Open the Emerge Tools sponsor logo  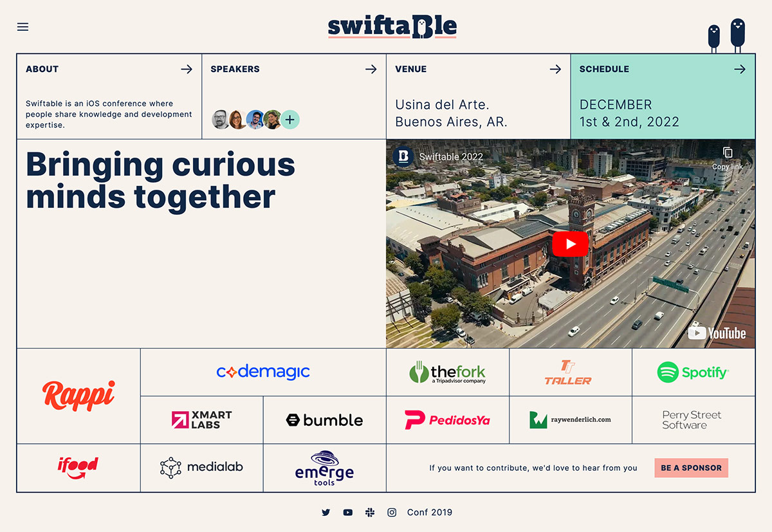coord(324,468)
